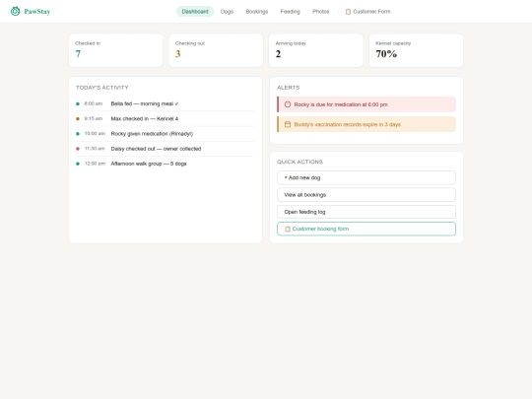The width and height of the screenshot is (532, 399).
Task: Click the Quick Actions heading
Action: click(299, 162)
